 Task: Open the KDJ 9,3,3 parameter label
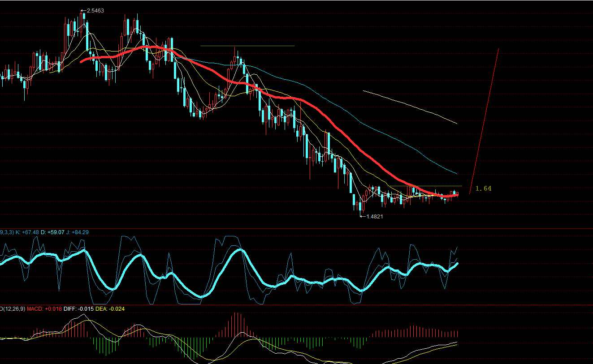[7, 232]
